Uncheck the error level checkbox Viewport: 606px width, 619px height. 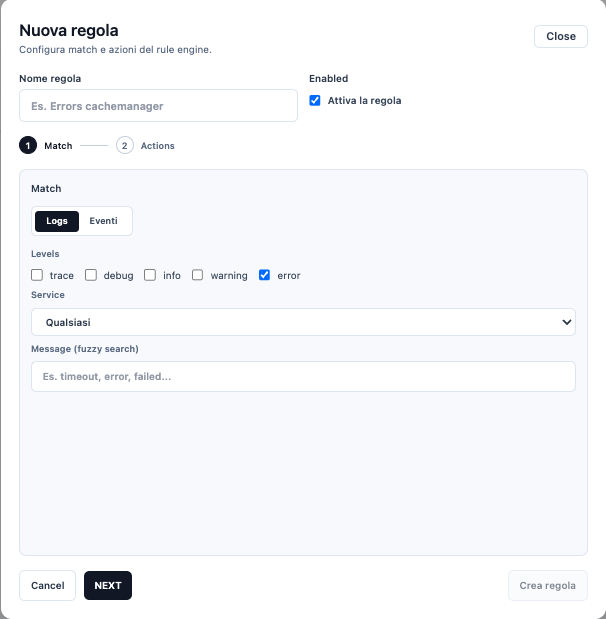(x=265, y=275)
